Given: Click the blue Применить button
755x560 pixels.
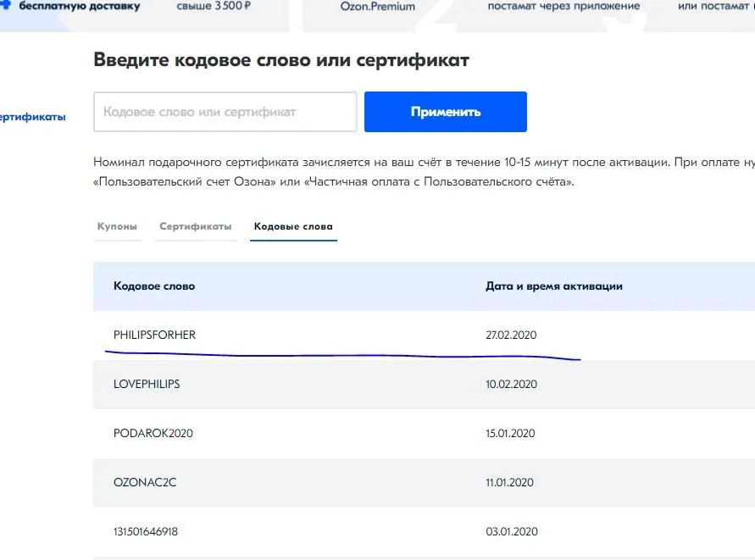Looking at the screenshot, I should pos(446,112).
